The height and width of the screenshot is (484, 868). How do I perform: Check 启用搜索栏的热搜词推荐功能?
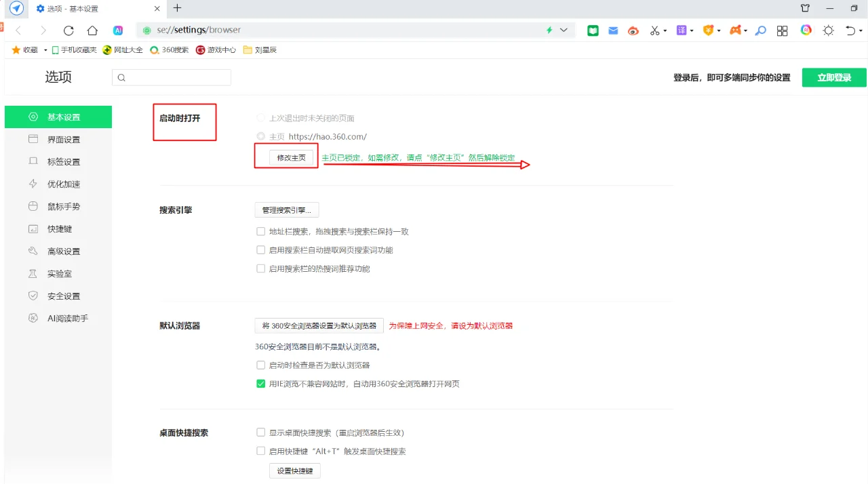tap(261, 268)
